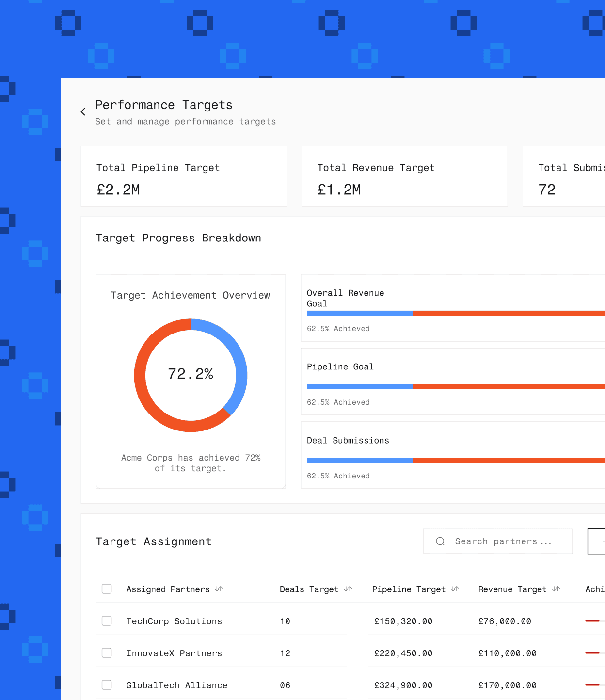This screenshot has height=700, width=605.
Task: Open the TechCorp Solutions partner entry
Action: pos(174,621)
